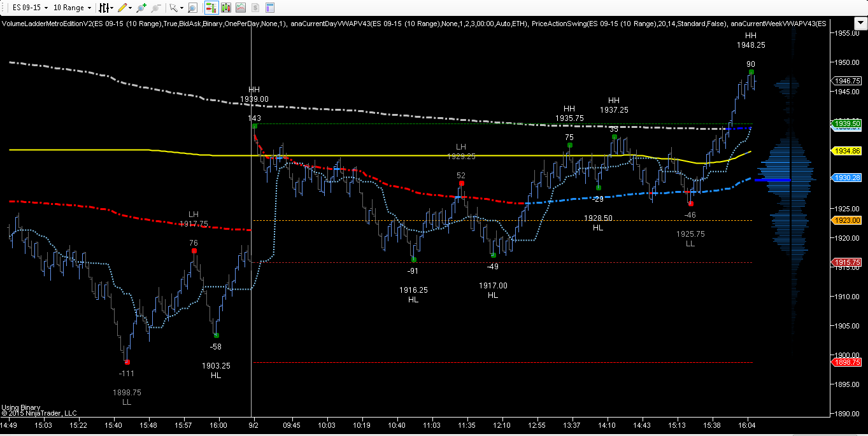Click the 143 swing value
Viewport: 868px width, 436px height.
[x=254, y=118]
